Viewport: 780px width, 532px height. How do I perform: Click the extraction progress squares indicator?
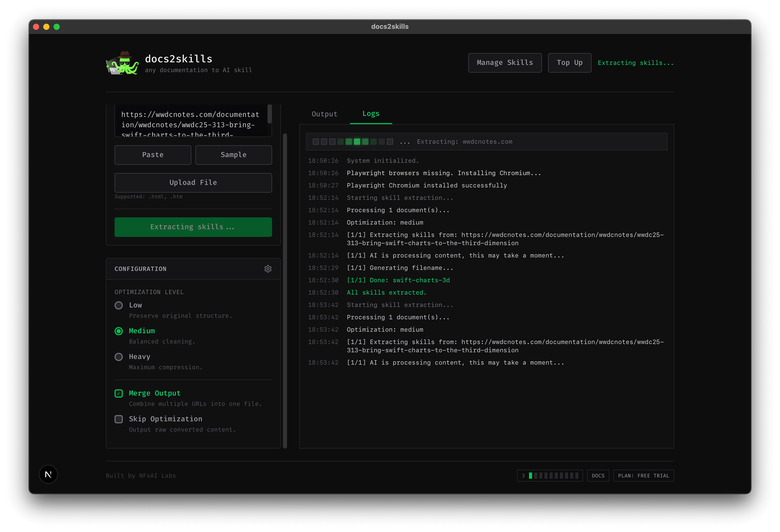point(352,142)
